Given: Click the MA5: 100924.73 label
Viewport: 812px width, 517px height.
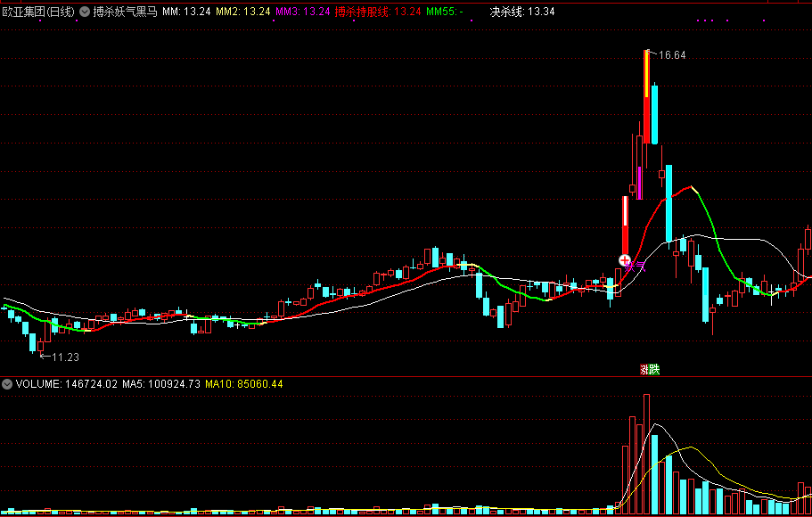Looking at the screenshot, I should [161, 384].
